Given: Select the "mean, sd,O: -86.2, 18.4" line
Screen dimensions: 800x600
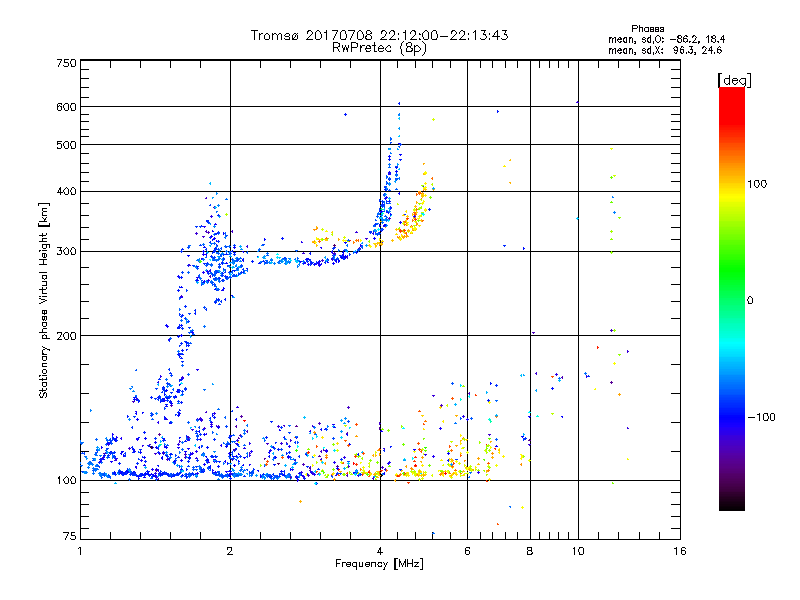Looking at the screenshot, I should click(666, 39).
